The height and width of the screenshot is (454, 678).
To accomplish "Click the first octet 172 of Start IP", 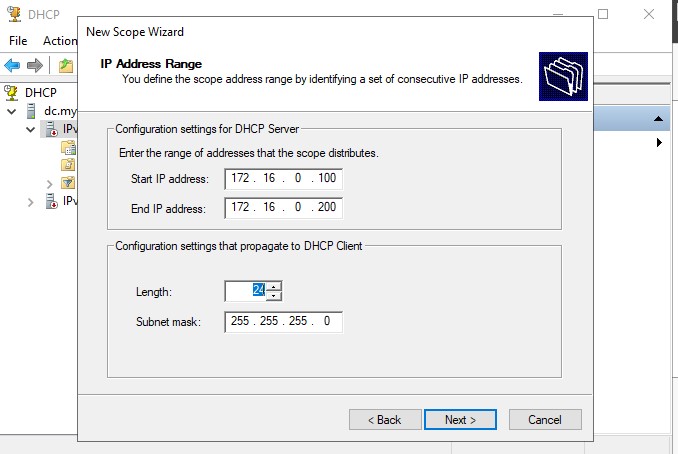I will [x=240, y=178].
